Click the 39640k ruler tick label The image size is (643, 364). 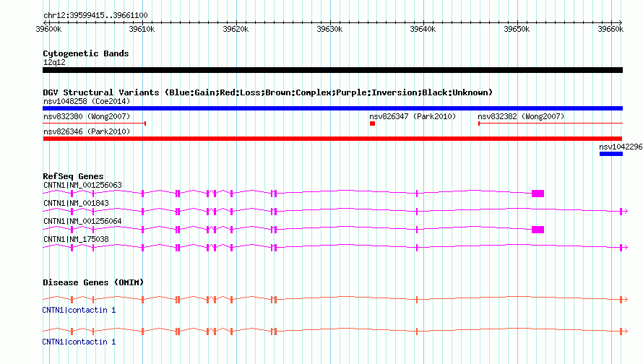423,29
